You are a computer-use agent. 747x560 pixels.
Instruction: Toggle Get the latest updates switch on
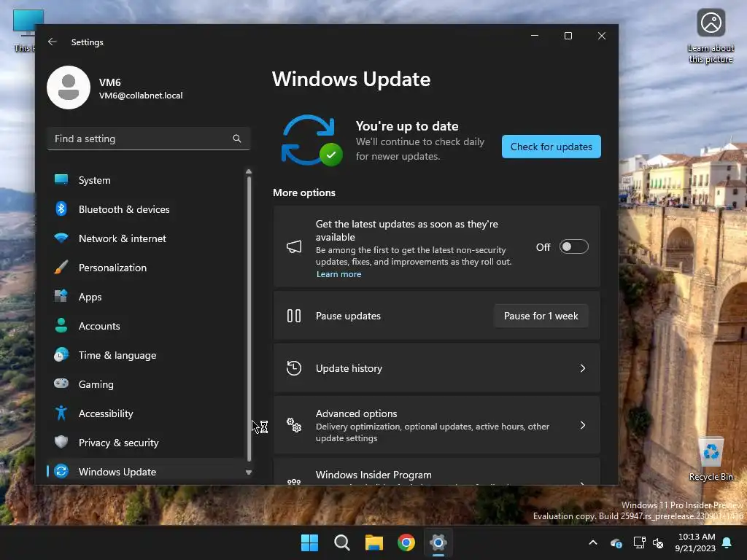pos(573,246)
